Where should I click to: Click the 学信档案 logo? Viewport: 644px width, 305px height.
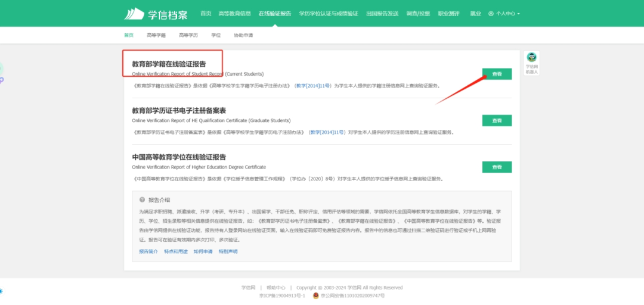[x=156, y=14]
